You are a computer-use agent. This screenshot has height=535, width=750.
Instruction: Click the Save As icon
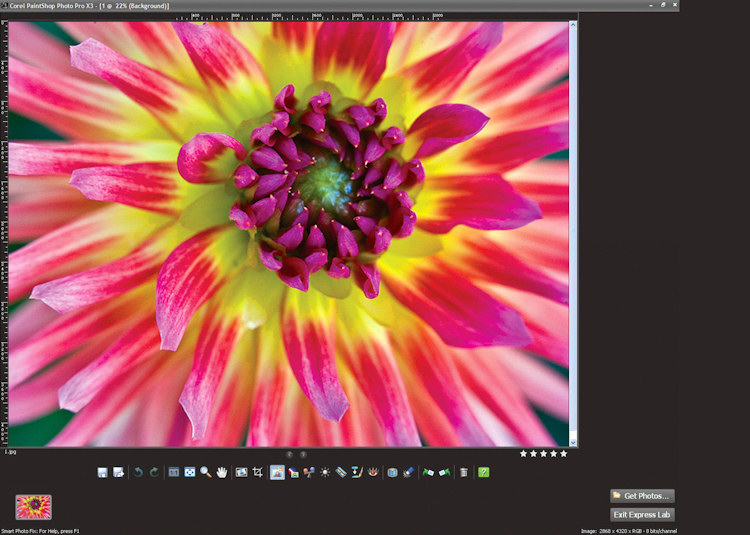click(118, 471)
